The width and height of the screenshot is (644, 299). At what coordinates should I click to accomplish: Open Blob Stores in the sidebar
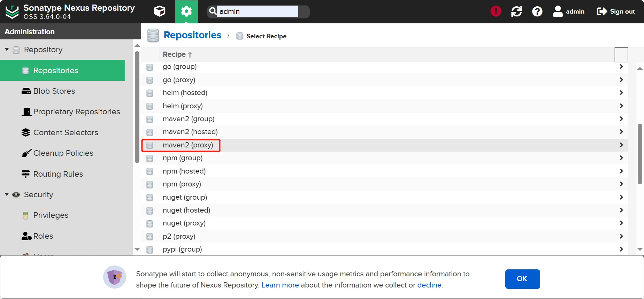54,91
